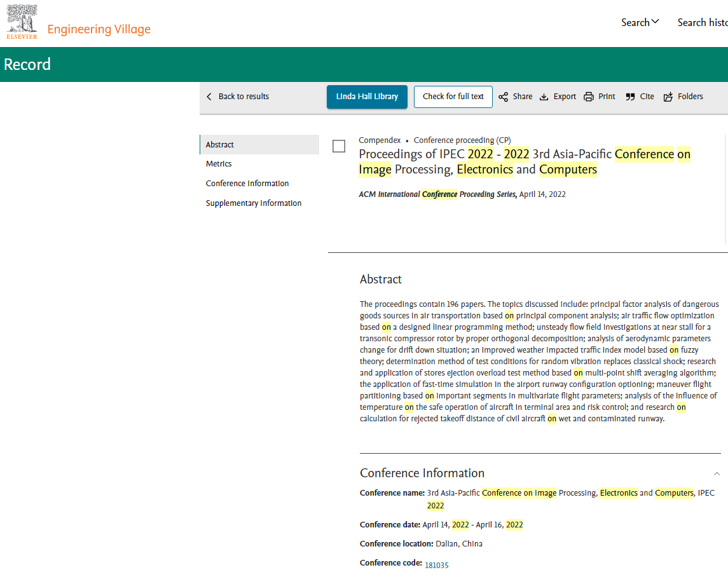This screenshot has width=728, height=577.
Task: Click the Folders icon
Action: click(x=668, y=97)
